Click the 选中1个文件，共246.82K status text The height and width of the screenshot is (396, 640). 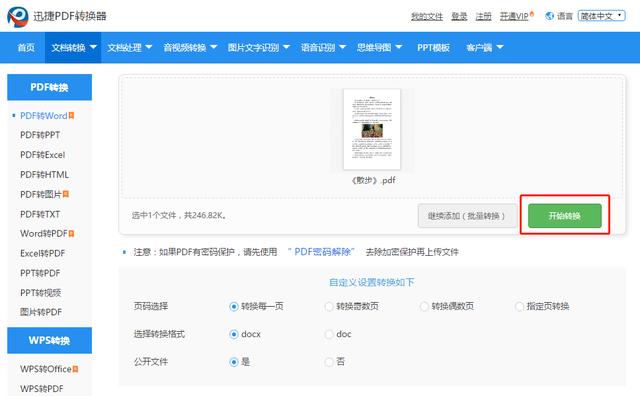coord(179,215)
